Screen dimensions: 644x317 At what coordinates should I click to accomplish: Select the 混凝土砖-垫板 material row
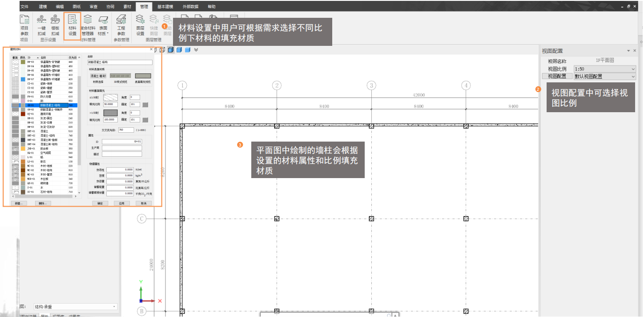44,140
